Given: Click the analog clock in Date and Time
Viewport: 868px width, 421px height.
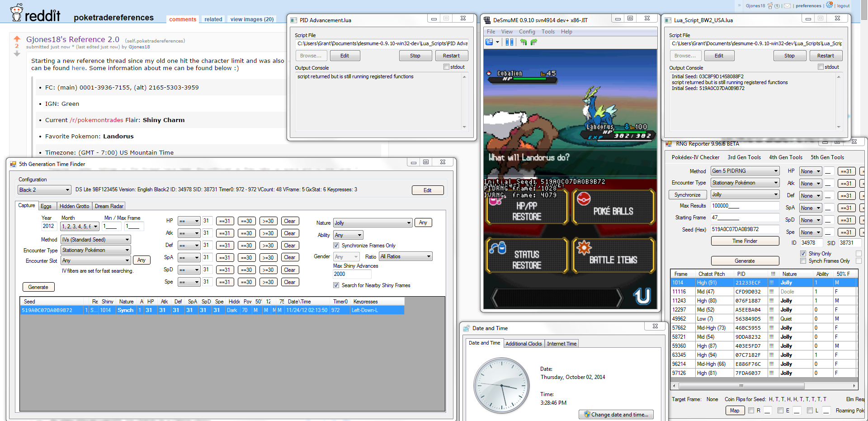Looking at the screenshot, I should (x=501, y=386).
